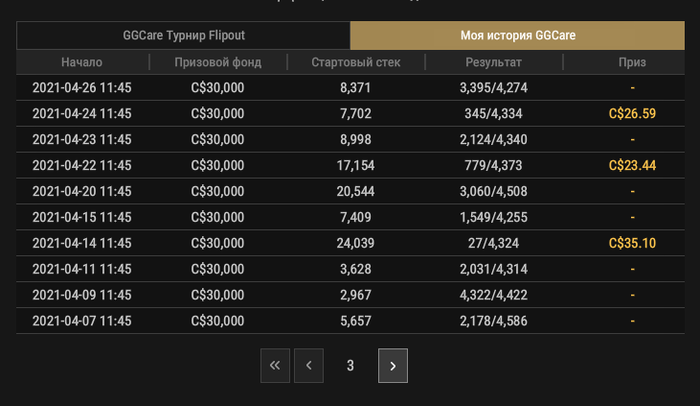This screenshot has width=700, height=406.
Task: Go to the next page arrow
Action: point(393,365)
